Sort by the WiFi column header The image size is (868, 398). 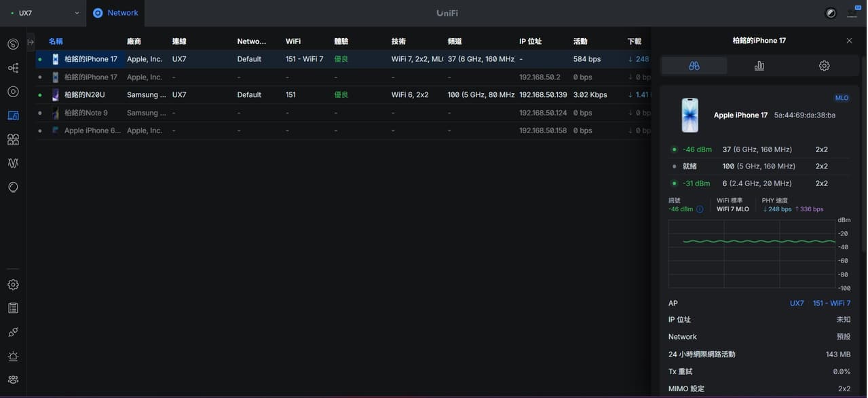point(293,41)
